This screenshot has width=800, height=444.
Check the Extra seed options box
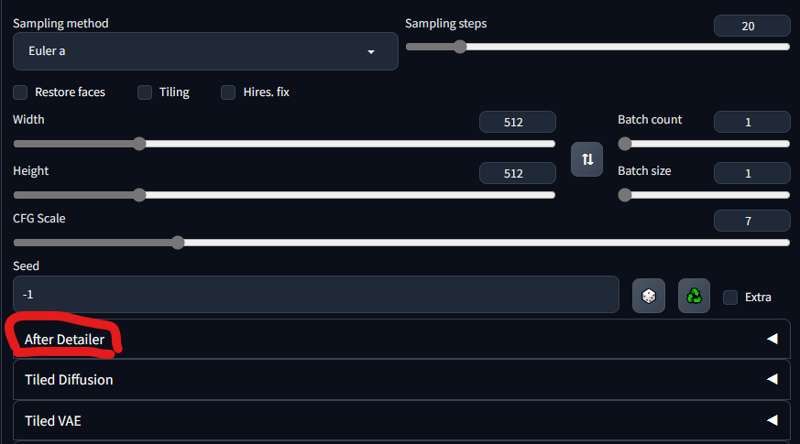[731, 297]
